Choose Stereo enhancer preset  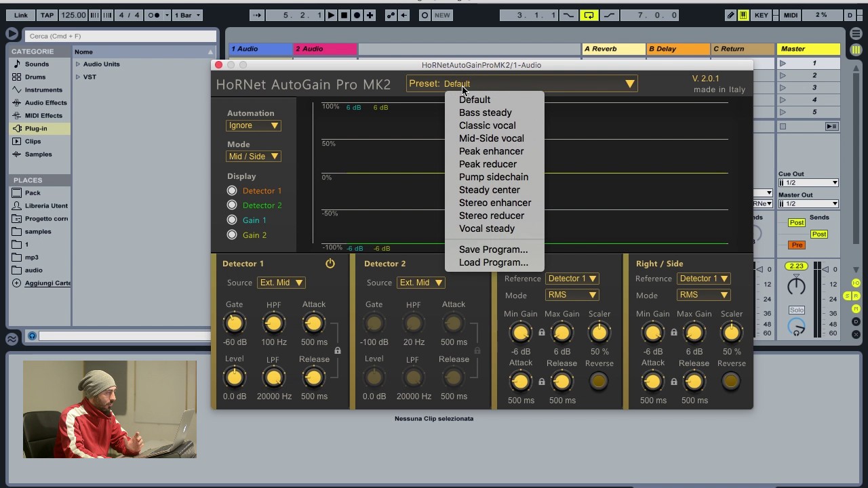494,203
